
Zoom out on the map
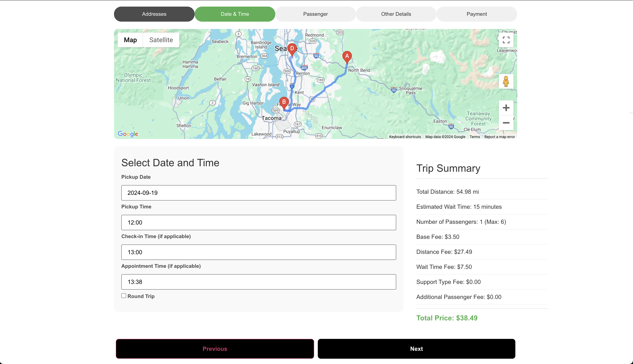[x=506, y=123]
